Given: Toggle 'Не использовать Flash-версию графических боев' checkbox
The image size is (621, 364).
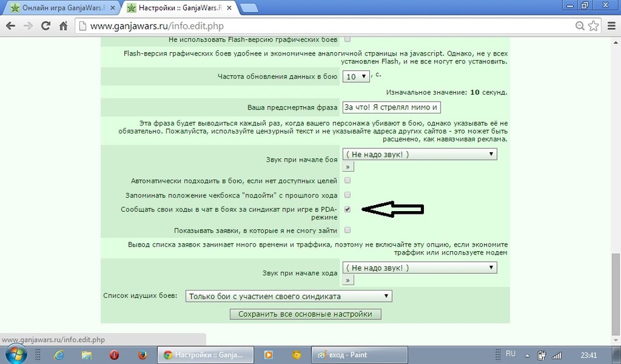Looking at the screenshot, I should click(347, 39).
